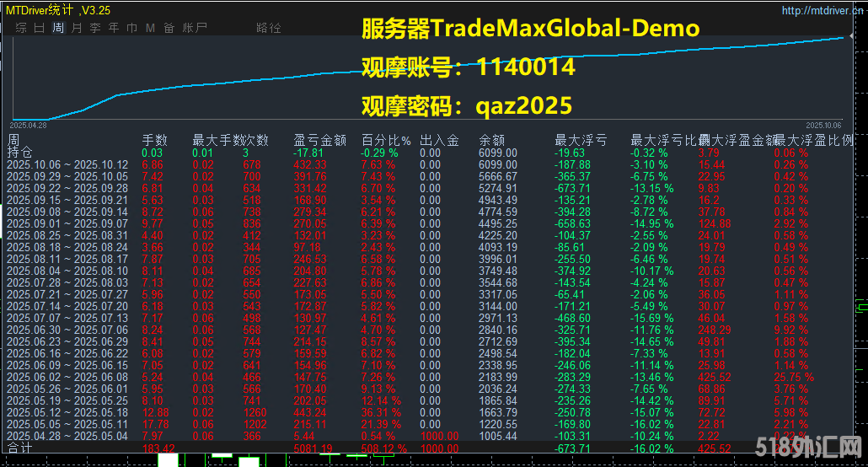
Task: Open the 币 currency tab
Action: point(131,28)
